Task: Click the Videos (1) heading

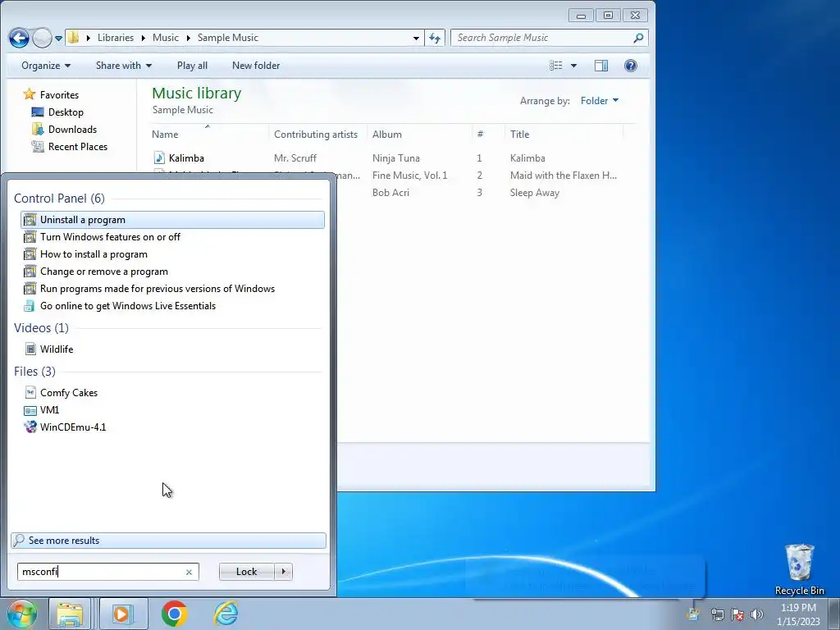Action: 41,328
